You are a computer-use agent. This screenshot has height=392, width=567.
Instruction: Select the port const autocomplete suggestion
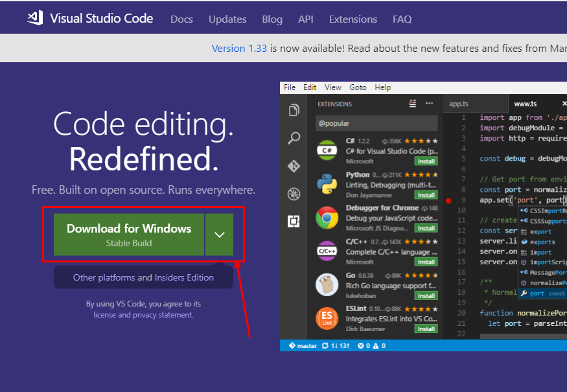[543, 294]
